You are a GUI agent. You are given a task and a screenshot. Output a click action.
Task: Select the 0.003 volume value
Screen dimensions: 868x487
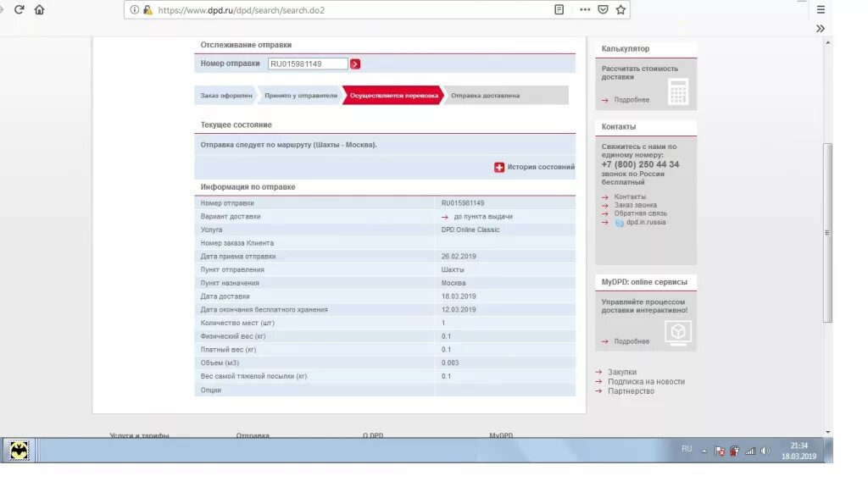point(450,362)
